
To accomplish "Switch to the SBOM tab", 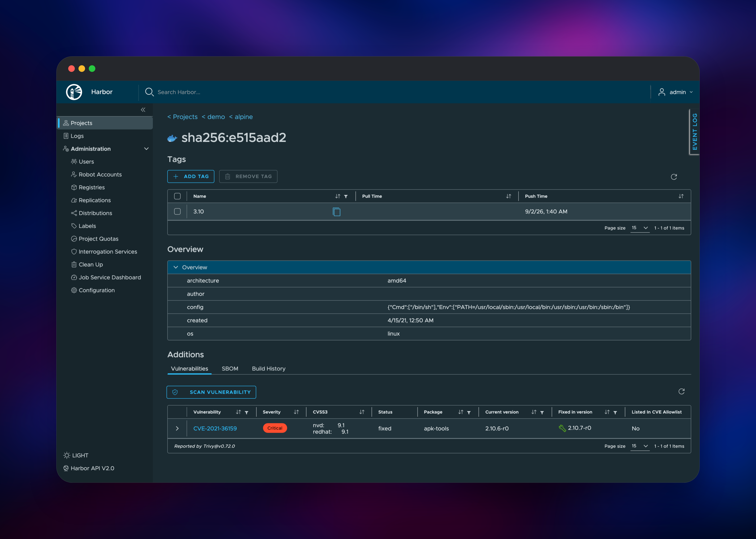I will 230,369.
